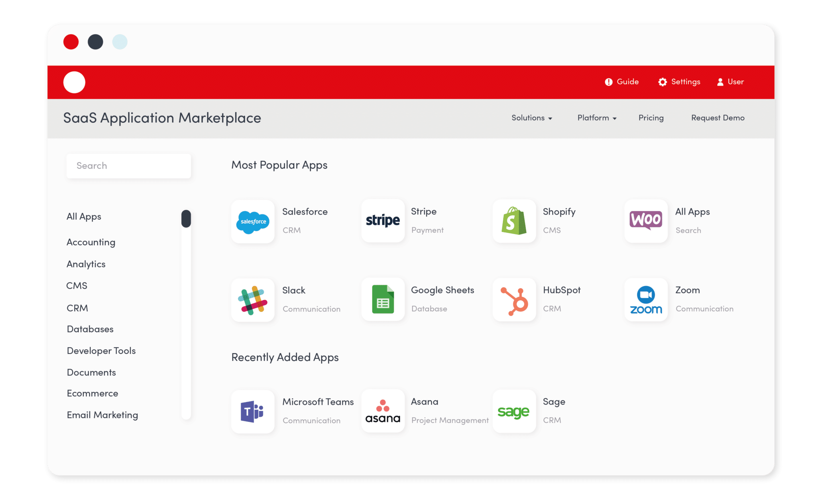This screenshot has height=504, width=822.
Task: Open the Shopify app icon
Action: (514, 221)
